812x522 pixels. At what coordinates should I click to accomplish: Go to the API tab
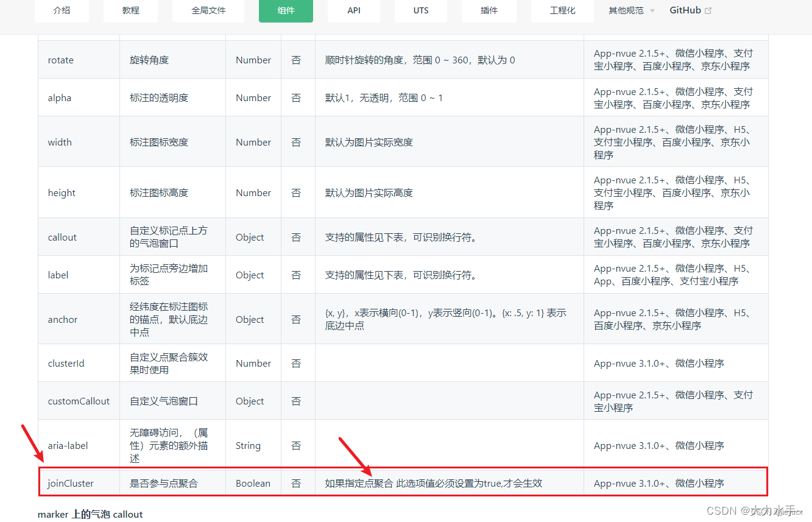354,11
